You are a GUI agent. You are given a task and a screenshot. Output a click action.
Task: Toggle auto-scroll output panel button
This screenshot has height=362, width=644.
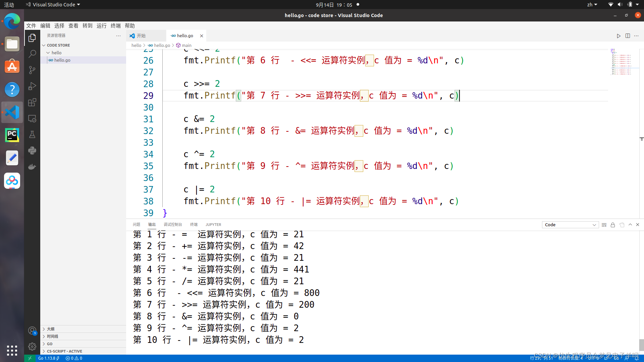(612, 225)
